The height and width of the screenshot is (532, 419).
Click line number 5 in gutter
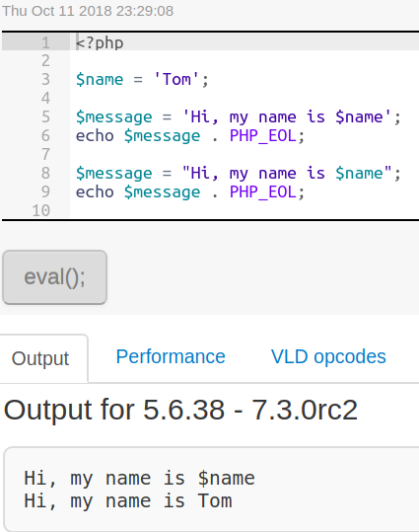pyautogui.click(x=45, y=117)
